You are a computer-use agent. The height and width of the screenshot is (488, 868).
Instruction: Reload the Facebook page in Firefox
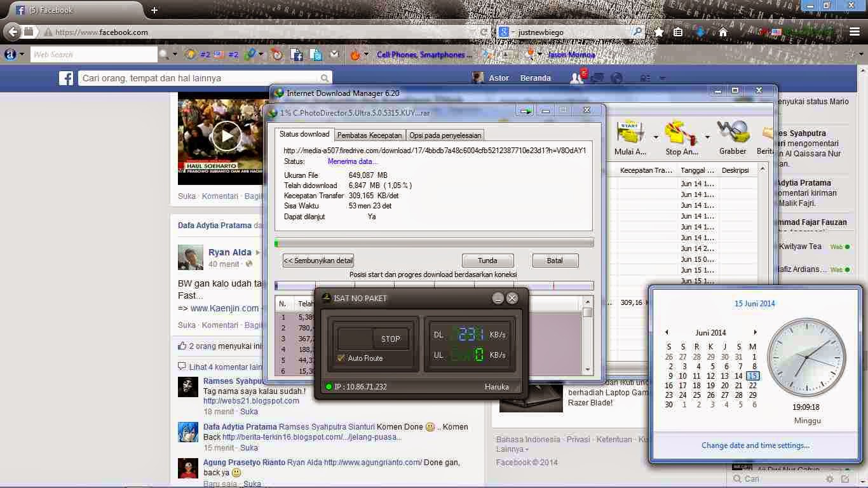[484, 32]
